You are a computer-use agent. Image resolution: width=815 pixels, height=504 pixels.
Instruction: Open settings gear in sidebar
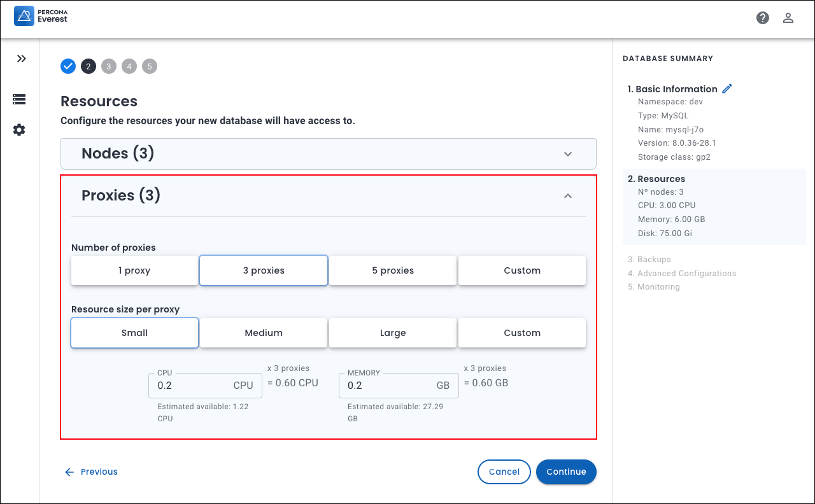(19, 130)
